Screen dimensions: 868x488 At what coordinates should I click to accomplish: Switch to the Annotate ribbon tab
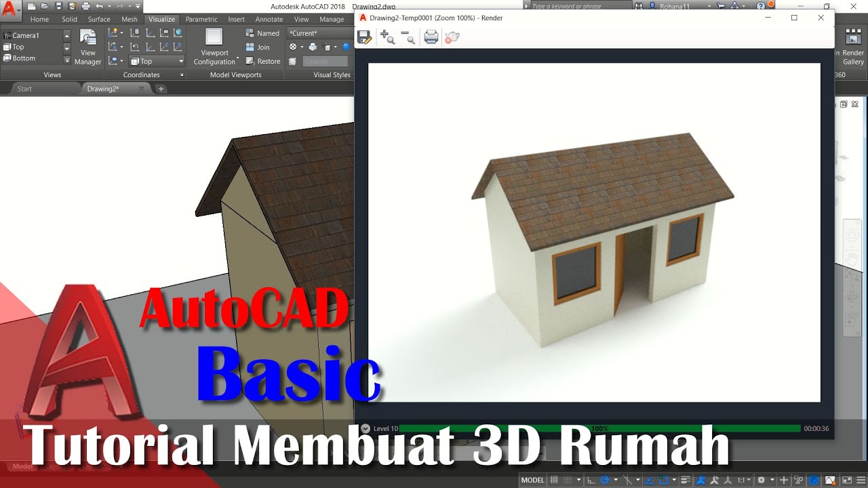tap(269, 19)
